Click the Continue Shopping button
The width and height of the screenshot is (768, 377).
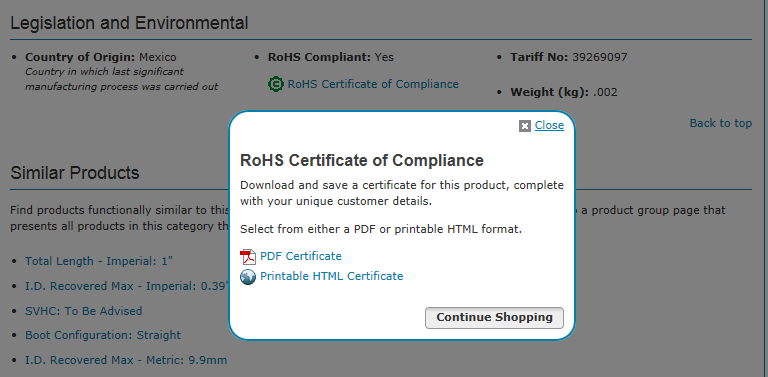coord(494,318)
